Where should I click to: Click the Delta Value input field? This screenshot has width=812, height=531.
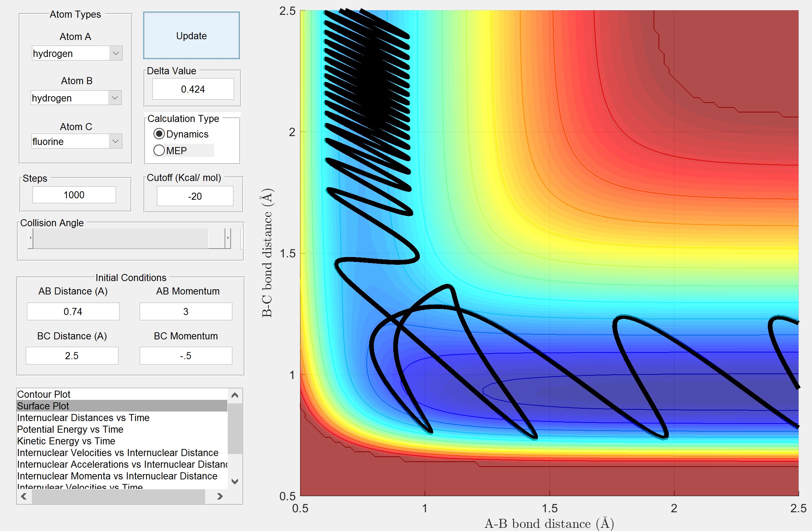193,89
